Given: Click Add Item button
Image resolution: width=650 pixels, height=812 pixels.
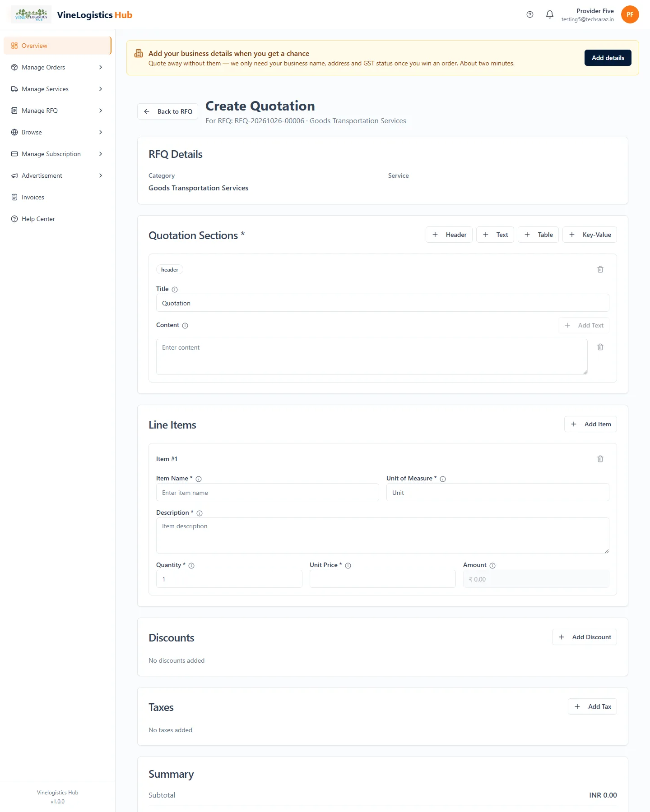Looking at the screenshot, I should 590,424.
